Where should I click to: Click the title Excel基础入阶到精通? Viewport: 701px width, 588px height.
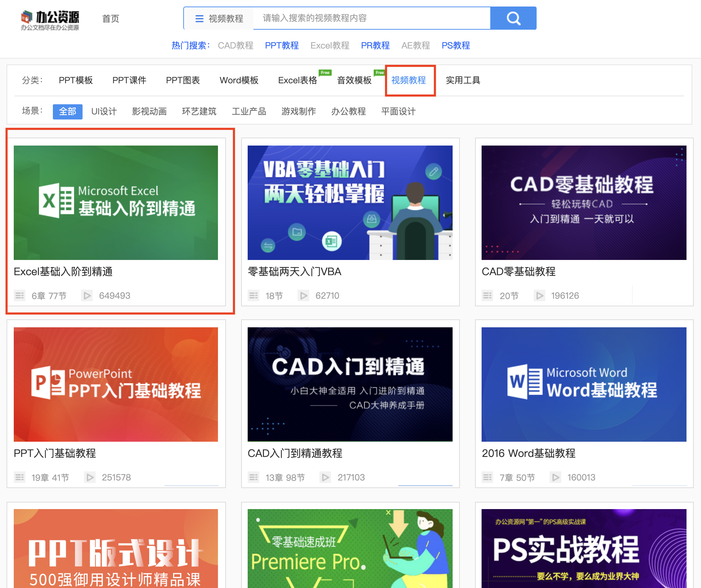pyautogui.click(x=63, y=272)
